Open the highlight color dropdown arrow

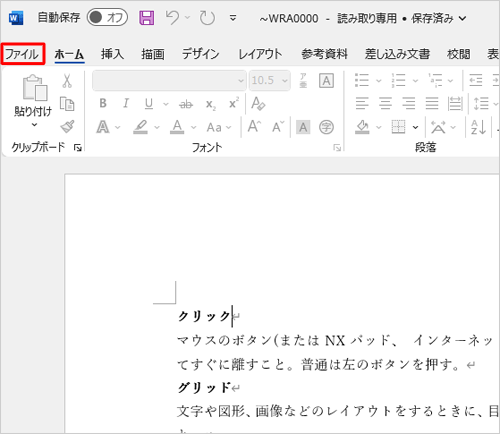coord(157,127)
